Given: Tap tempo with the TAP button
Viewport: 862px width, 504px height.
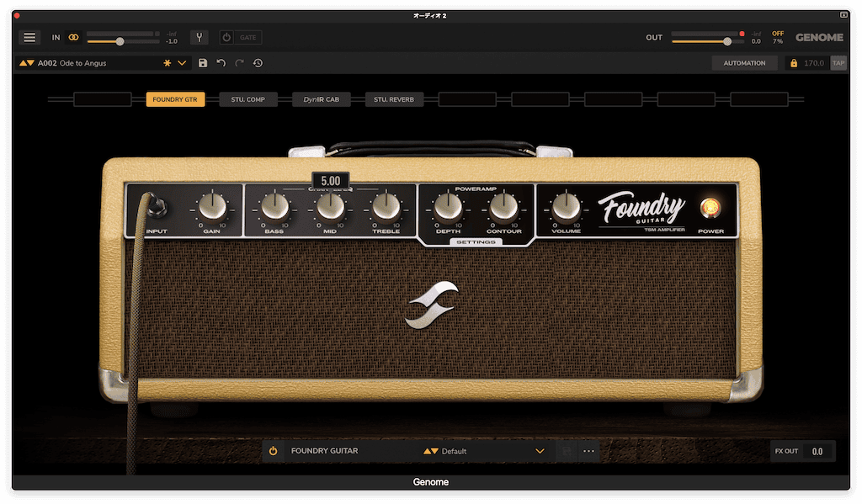Looking at the screenshot, I should 838,63.
